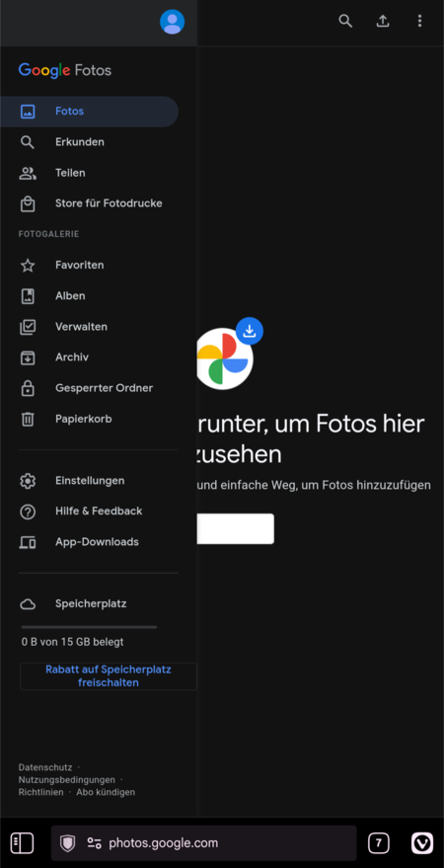Viewport: 444px width, 868px height.
Task: Open Hilfe & Feedback
Action: coord(89,512)
